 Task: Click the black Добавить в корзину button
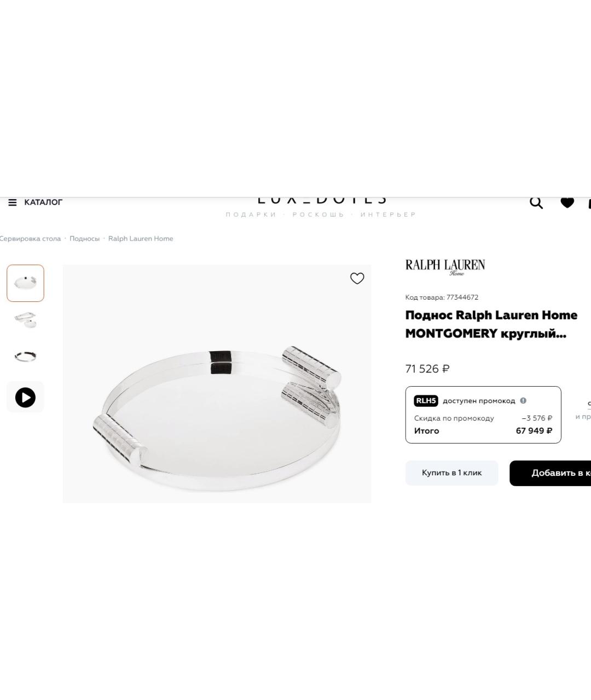[x=551, y=473]
